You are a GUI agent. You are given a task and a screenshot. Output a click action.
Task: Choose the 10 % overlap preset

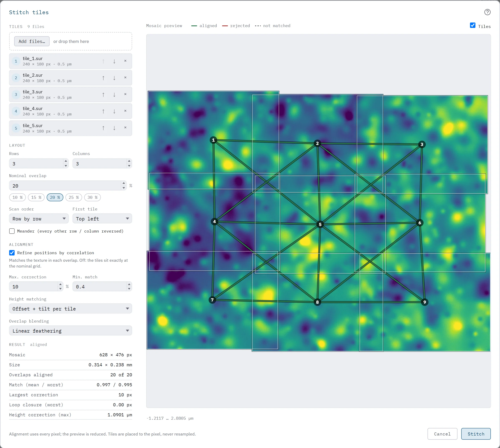point(17,197)
